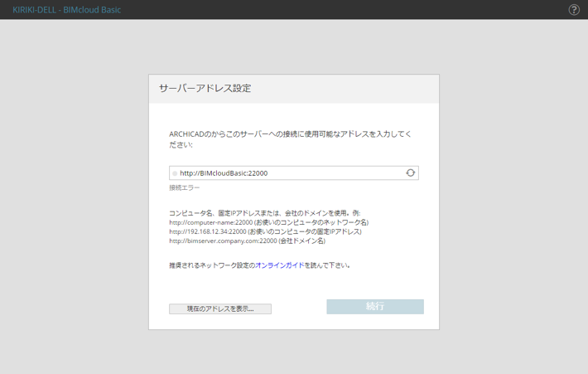
Task: Click the connection status dot in address field
Action: pyautogui.click(x=175, y=173)
